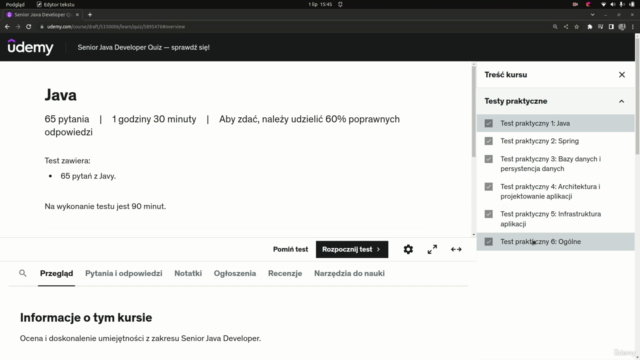Collapse the Testy praktyczne section chevron
The image size is (640, 360).
621,101
